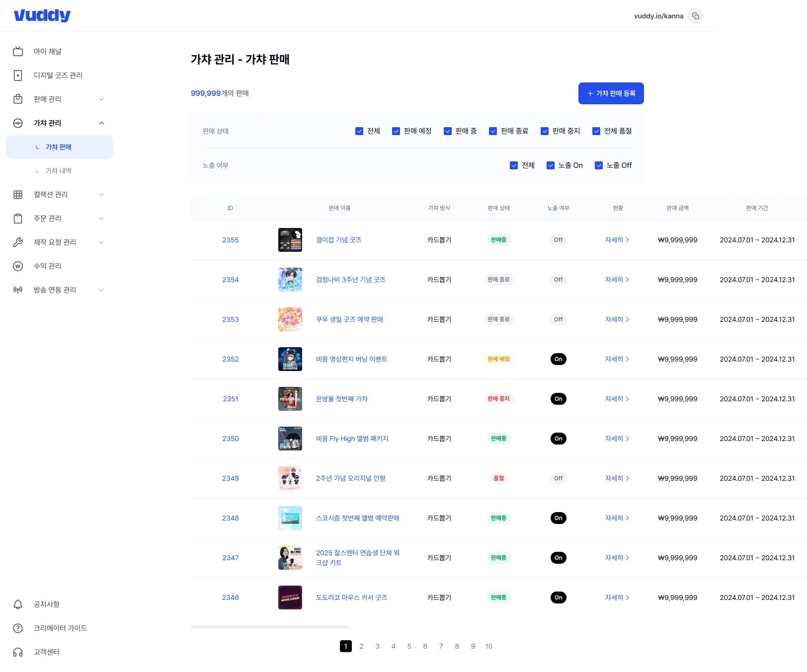Click 가챠 판매 등록 button

(x=611, y=93)
